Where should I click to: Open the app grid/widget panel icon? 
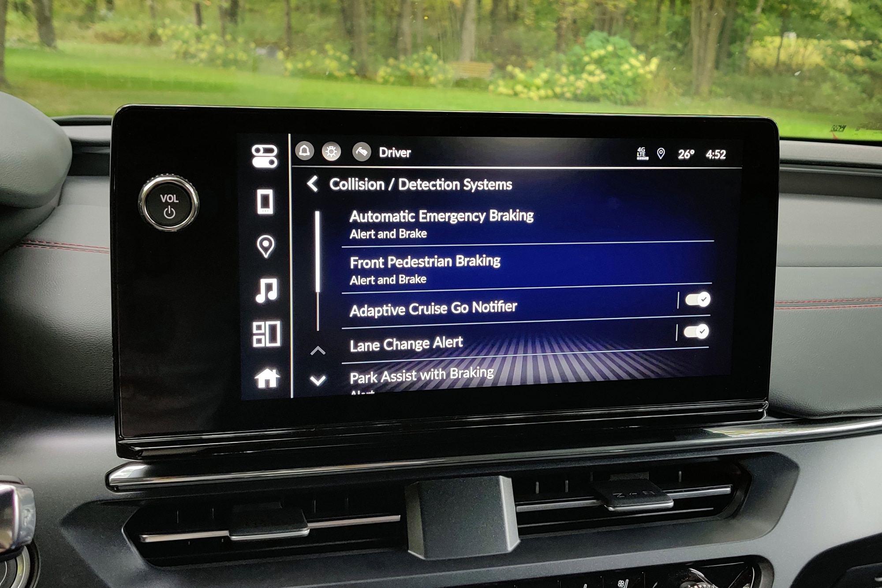265,347
